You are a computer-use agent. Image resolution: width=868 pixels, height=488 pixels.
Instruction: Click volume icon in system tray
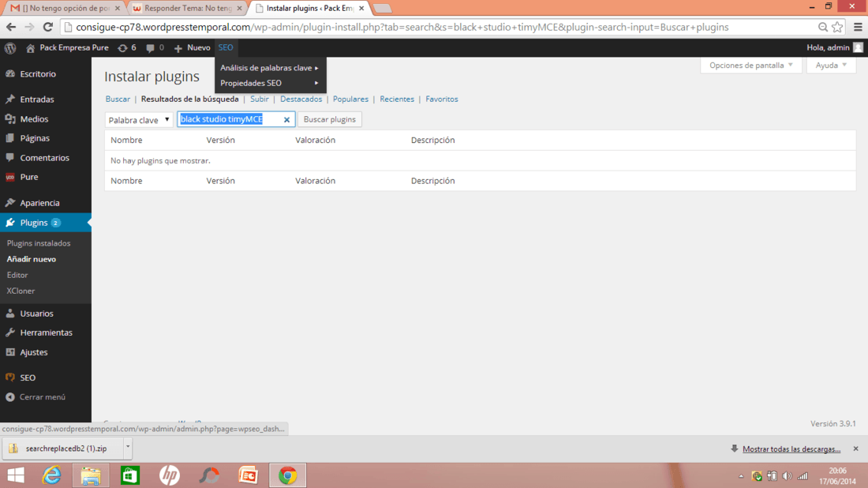[787, 476]
